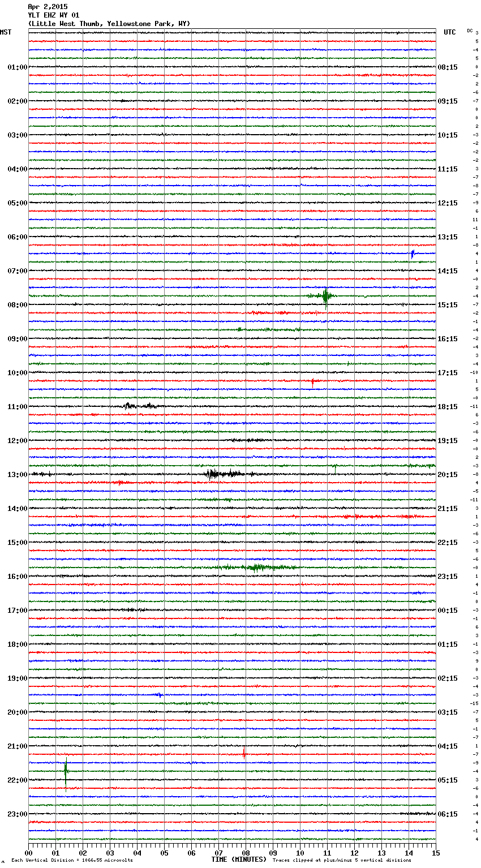Click the UTC time zone header
The height and width of the screenshot is (868, 481).
tap(450, 32)
